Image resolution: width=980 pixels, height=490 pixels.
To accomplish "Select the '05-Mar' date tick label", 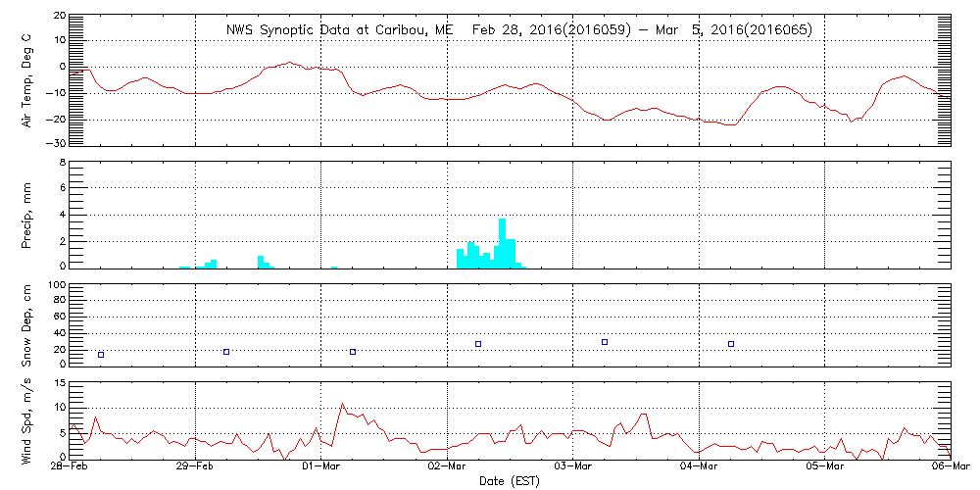I will tap(825, 469).
